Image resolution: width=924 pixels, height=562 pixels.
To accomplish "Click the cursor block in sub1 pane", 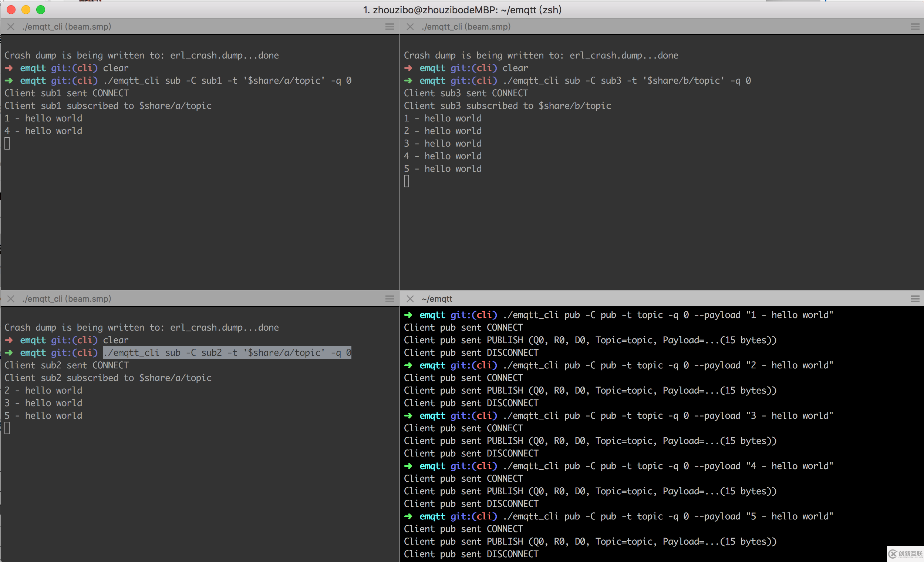I will [x=7, y=143].
